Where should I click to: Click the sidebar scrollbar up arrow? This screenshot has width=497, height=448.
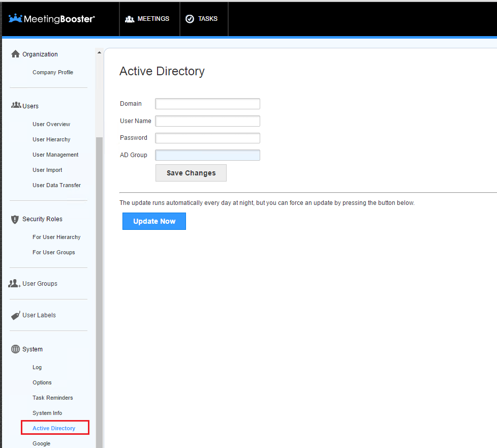coord(99,52)
